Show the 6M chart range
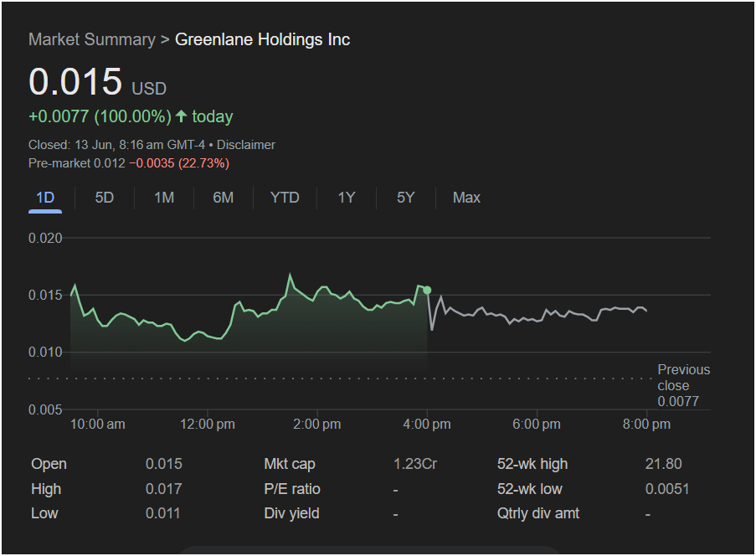This screenshot has width=756, height=556. click(224, 198)
